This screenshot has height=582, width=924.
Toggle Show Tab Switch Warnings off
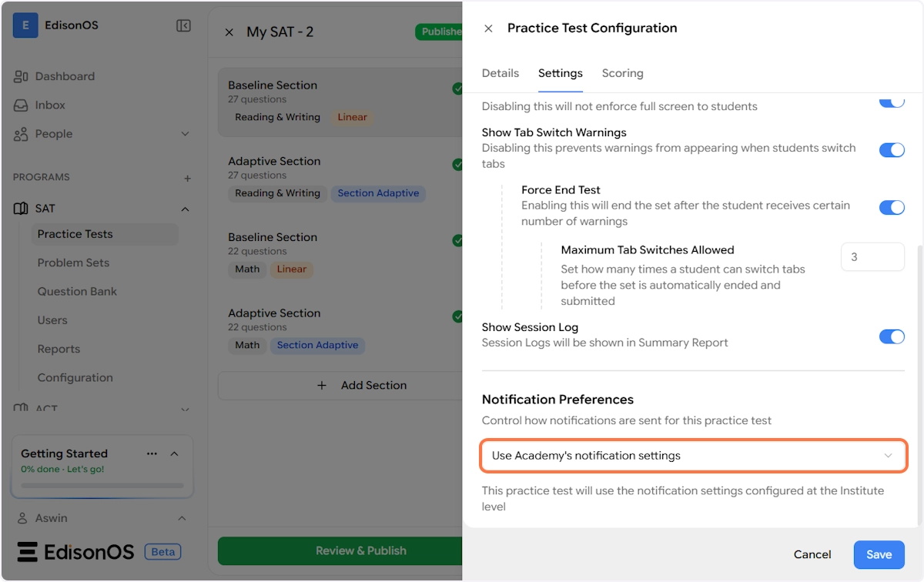pos(892,149)
